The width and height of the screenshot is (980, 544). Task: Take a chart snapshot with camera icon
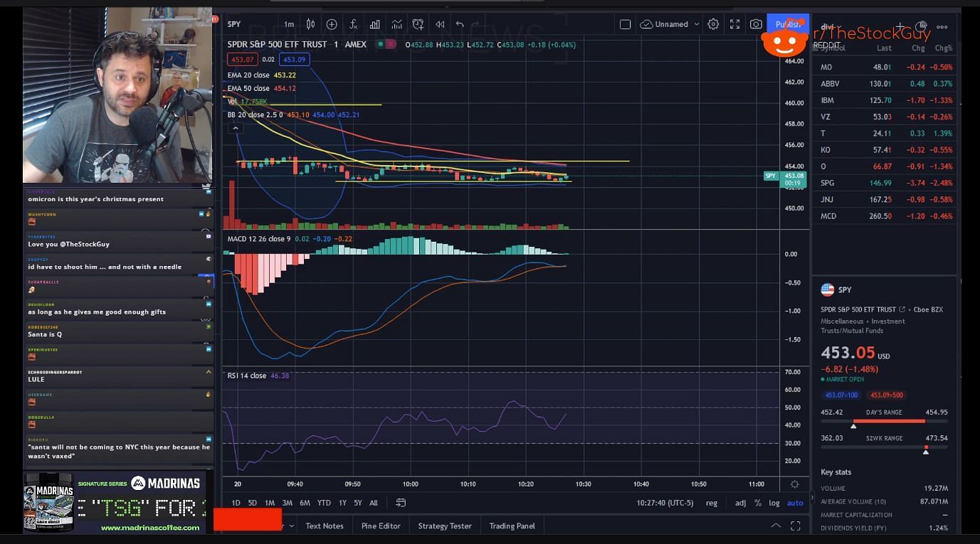[x=756, y=24]
